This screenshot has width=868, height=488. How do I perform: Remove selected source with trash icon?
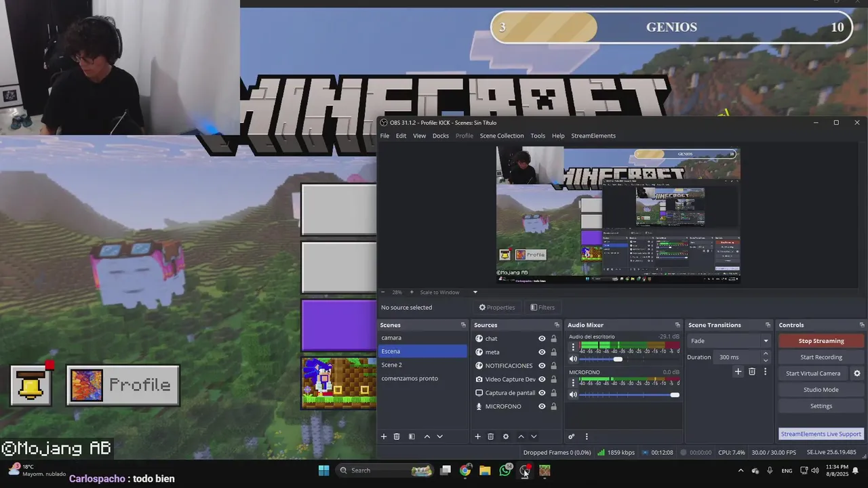[x=490, y=436]
